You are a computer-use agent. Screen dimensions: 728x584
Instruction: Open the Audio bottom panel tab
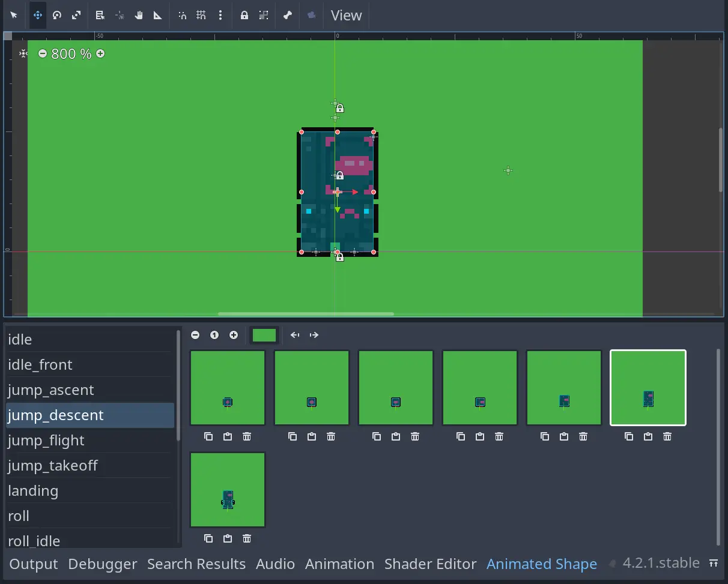[x=275, y=564]
